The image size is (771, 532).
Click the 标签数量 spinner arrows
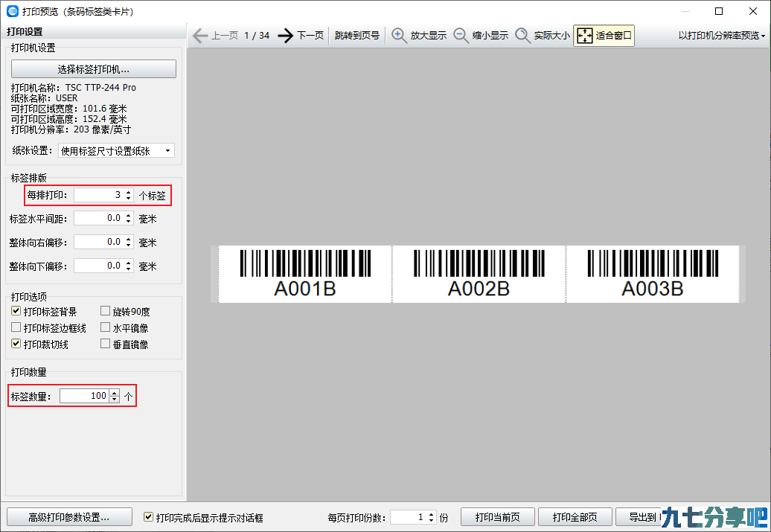click(x=114, y=396)
